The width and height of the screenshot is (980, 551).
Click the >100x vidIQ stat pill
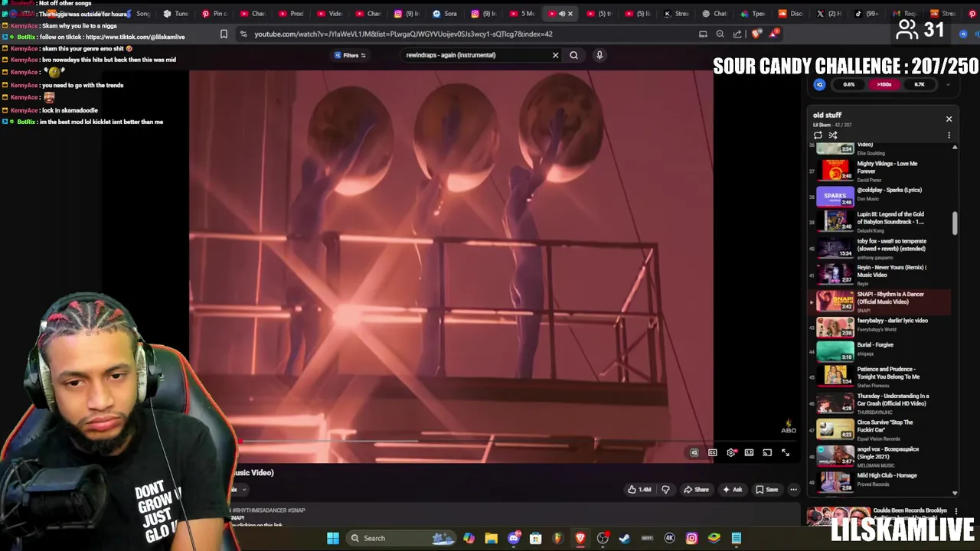tap(884, 85)
